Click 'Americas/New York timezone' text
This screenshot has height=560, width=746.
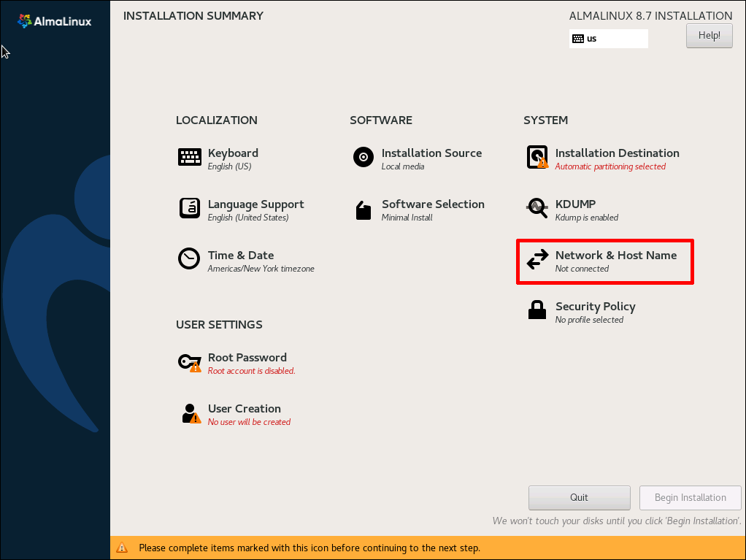click(x=261, y=269)
